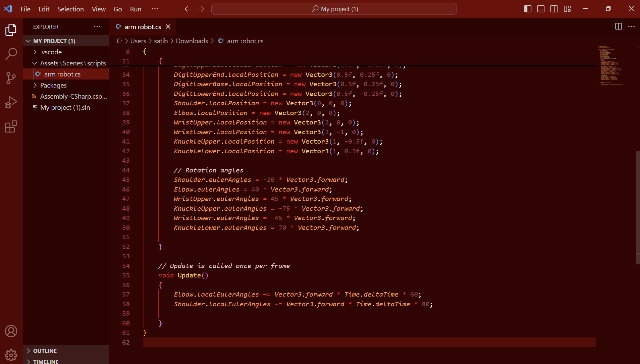Open the Edit menu
Image resolution: width=640 pixels, height=364 pixels.
pyautogui.click(x=44, y=9)
